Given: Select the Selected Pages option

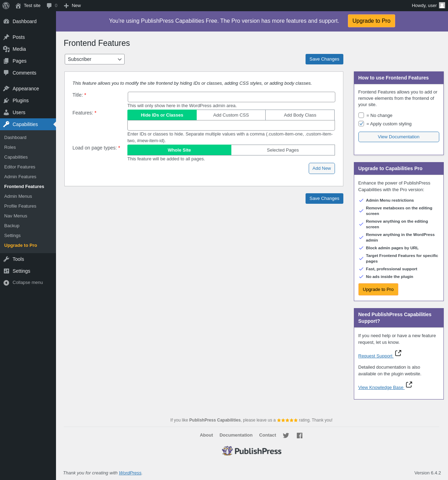Looking at the screenshot, I should click(x=283, y=150).
